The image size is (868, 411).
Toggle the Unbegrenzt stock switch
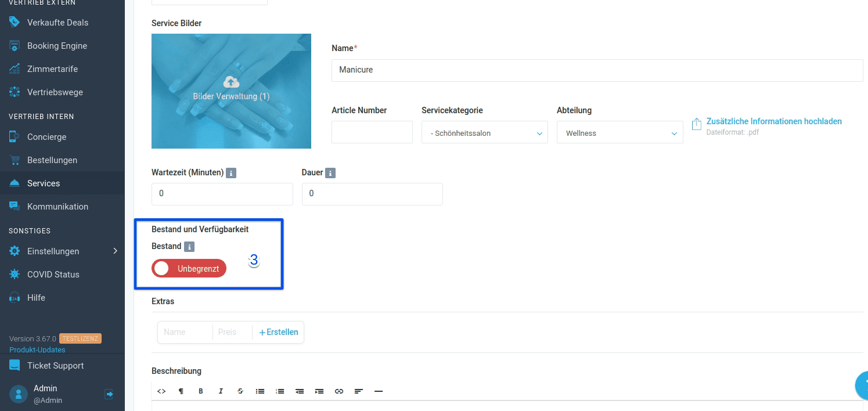(x=189, y=268)
